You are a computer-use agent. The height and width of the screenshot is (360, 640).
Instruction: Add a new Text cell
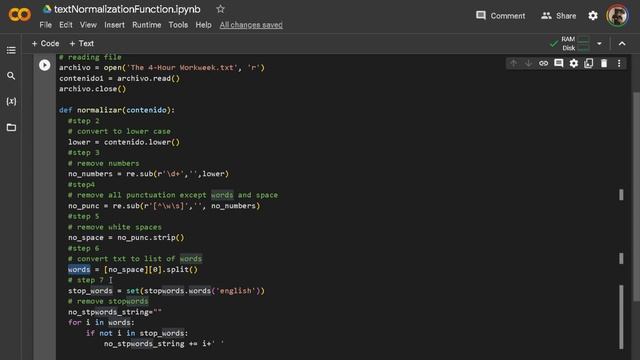tap(82, 43)
